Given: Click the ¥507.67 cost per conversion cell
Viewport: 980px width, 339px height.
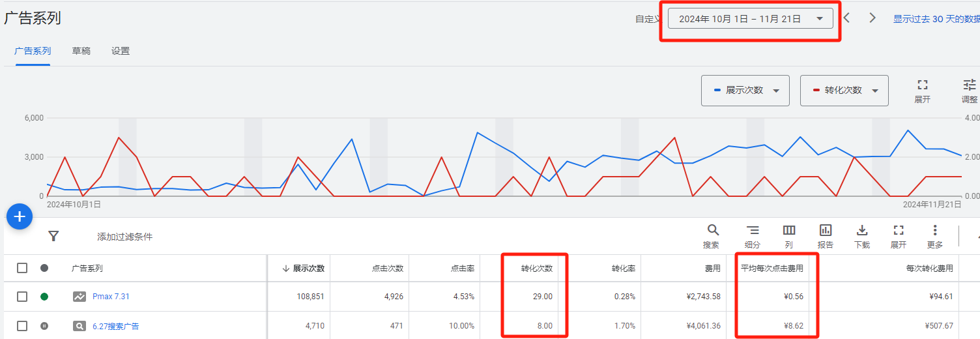Looking at the screenshot, I should pyautogui.click(x=939, y=326).
